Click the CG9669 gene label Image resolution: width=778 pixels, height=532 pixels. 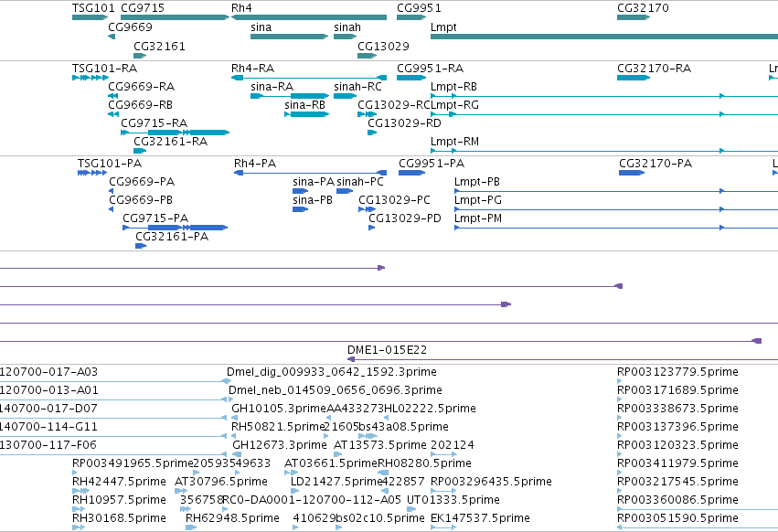(x=130, y=27)
